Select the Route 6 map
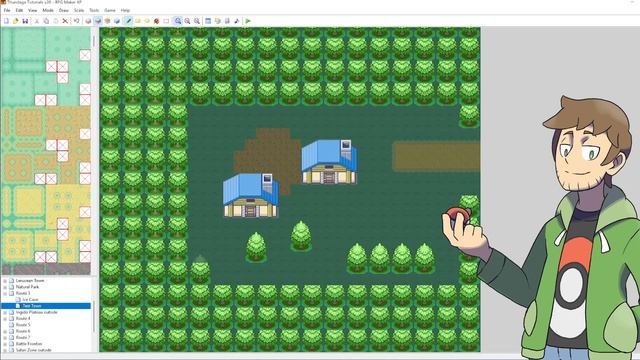 (23, 331)
